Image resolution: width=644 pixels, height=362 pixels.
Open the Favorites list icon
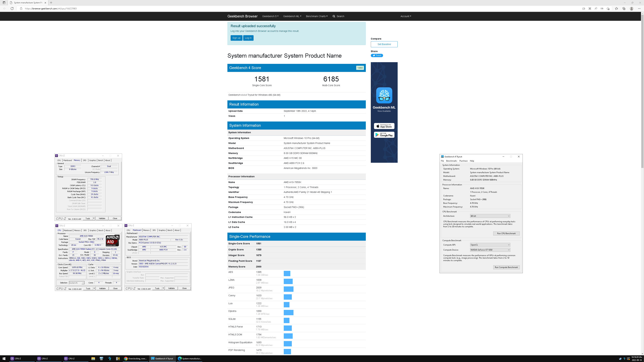[616, 9]
